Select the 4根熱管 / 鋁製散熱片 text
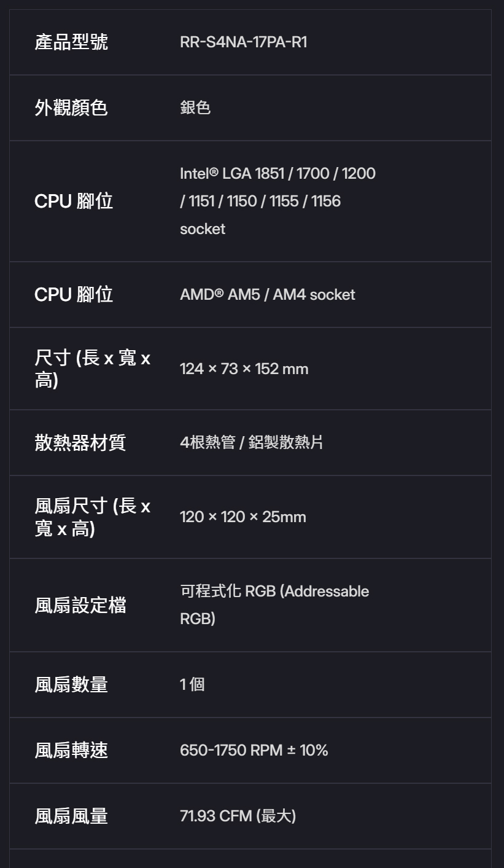This screenshot has width=504, height=868. pos(251,442)
